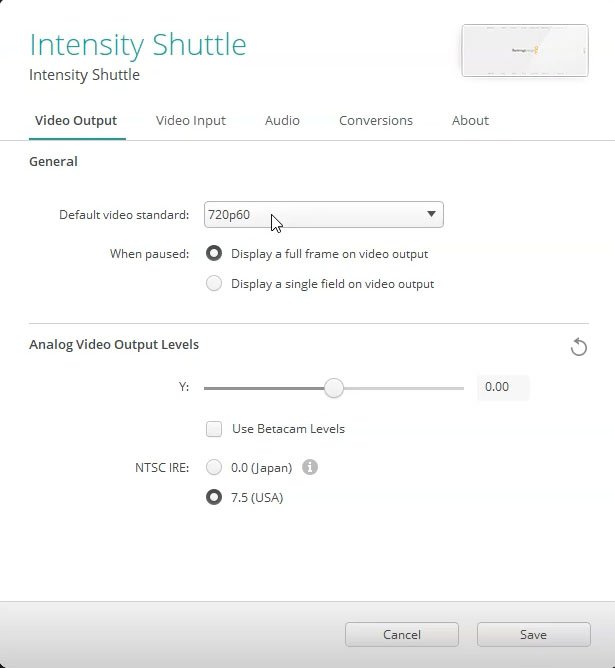Click the Y level slider handle
This screenshot has height=668, width=615.
[334, 387]
